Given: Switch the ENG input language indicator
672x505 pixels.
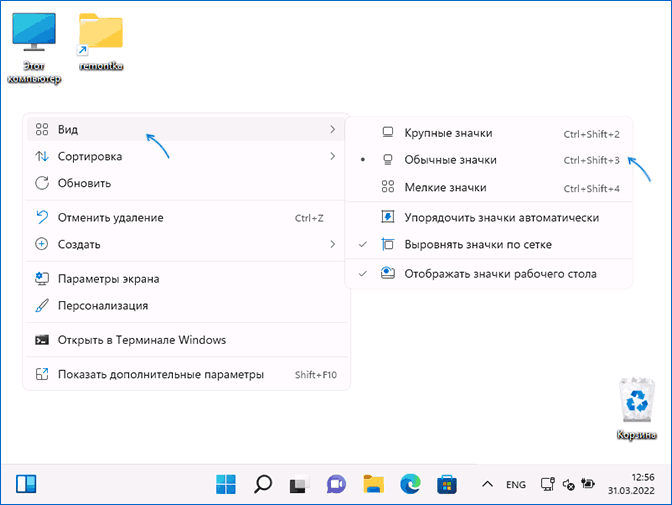Looking at the screenshot, I should pos(516,484).
